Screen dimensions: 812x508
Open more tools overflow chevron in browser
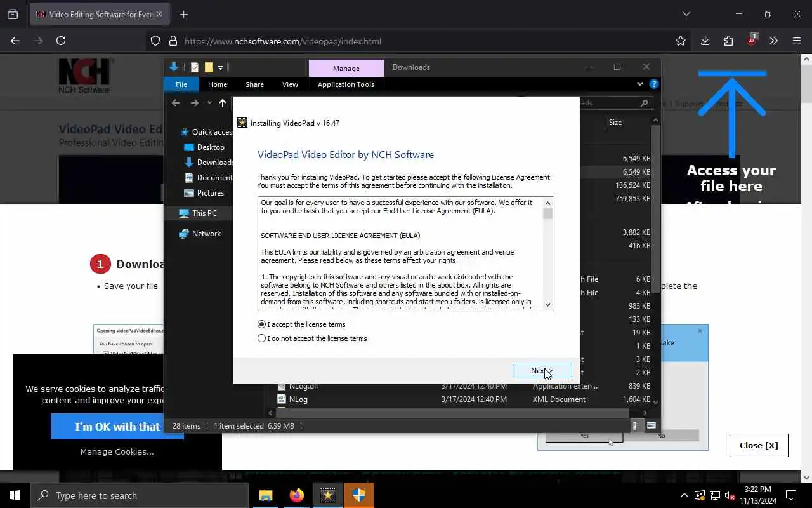(773, 41)
